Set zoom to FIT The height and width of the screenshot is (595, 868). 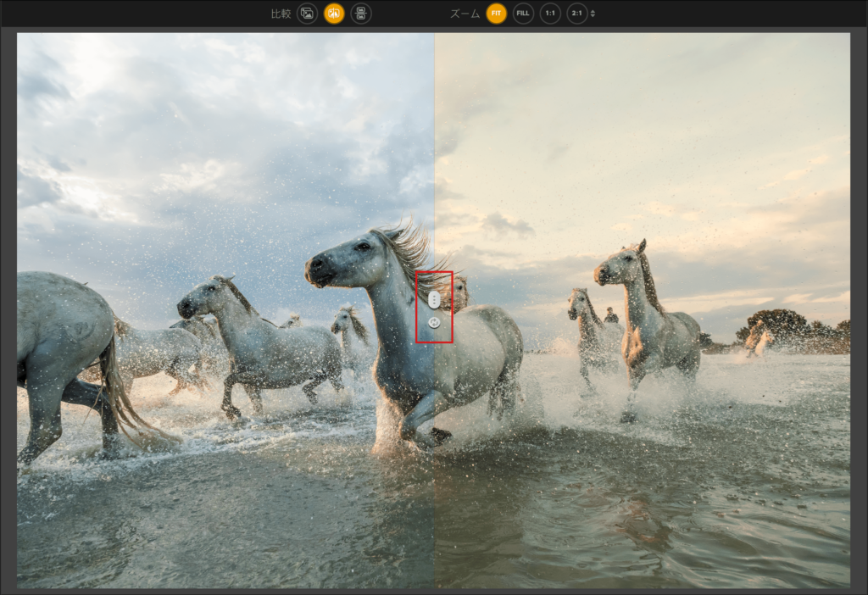pyautogui.click(x=496, y=14)
